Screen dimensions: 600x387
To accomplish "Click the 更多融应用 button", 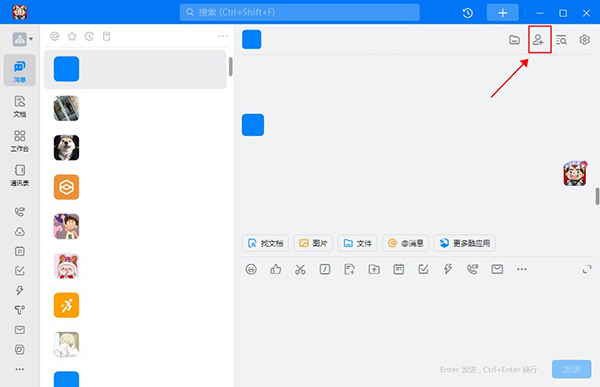I will (465, 243).
